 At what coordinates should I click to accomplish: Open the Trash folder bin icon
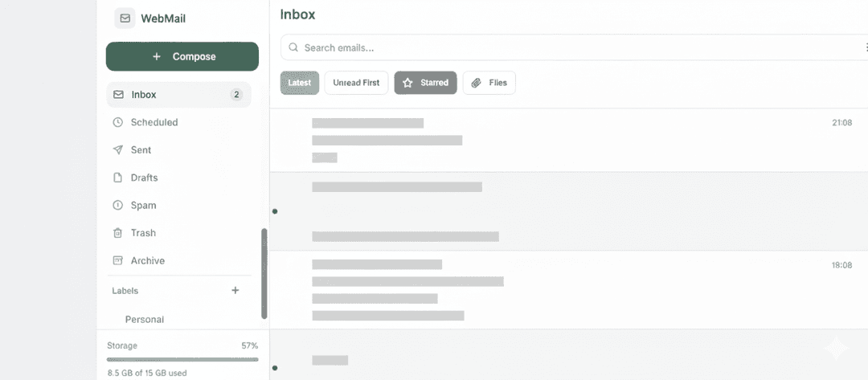pos(118,233)
